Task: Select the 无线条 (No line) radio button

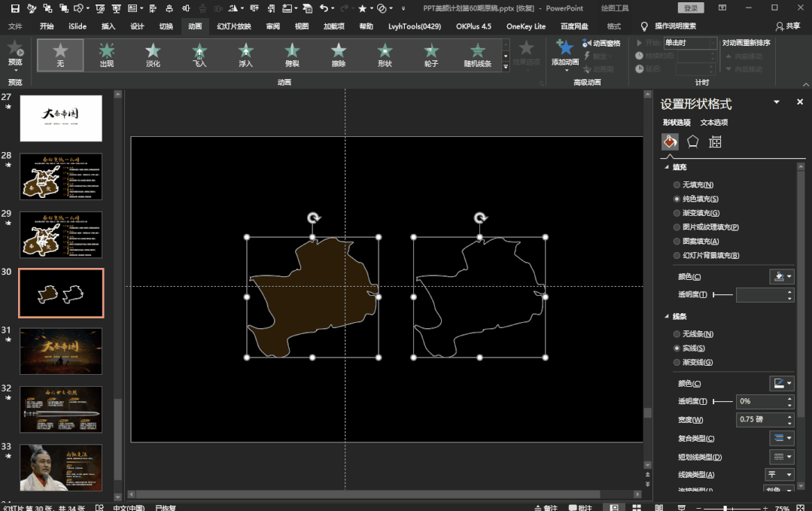Action: (677, 334)
